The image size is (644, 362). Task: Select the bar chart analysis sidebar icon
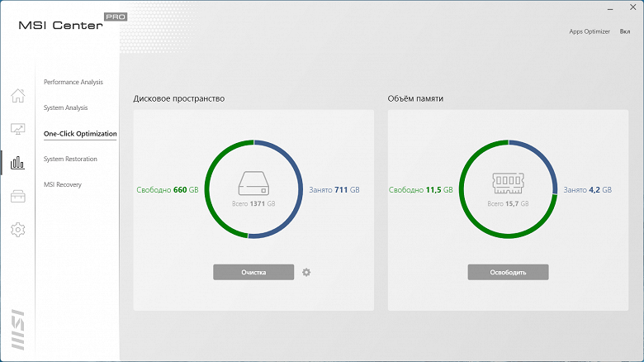click(x=17, y=163)
